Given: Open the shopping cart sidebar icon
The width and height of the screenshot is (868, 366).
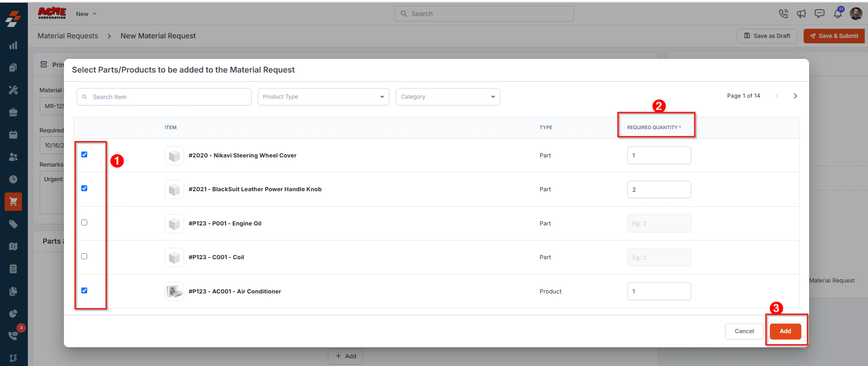Looking at the screenshot, I should pyautogui.click(x=13, y=202).
